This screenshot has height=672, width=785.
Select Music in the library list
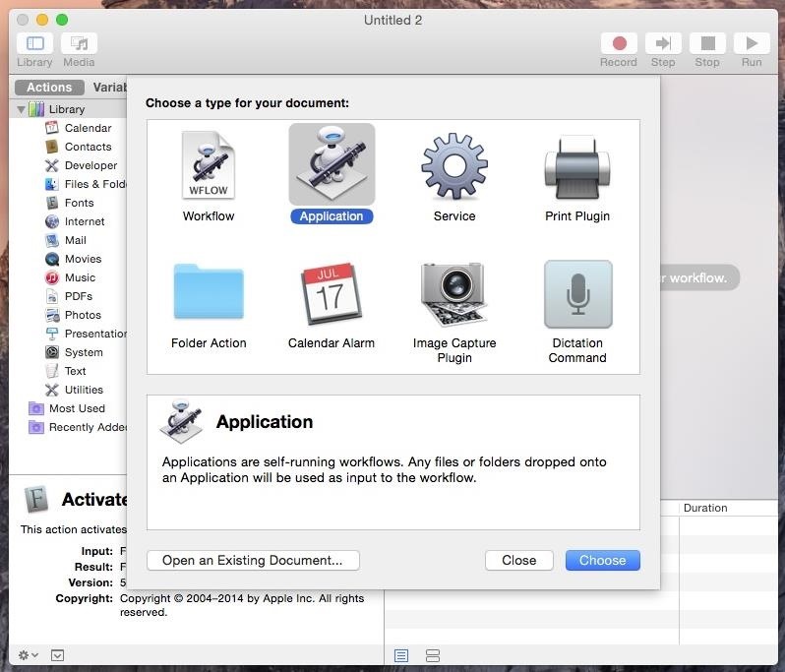click(70, 277)
